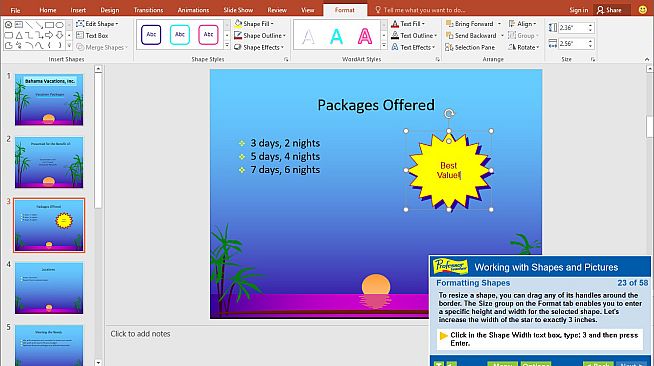Apply the pink WordArt A style
Viewport: 654px width, 366px height.
[365, 36]
